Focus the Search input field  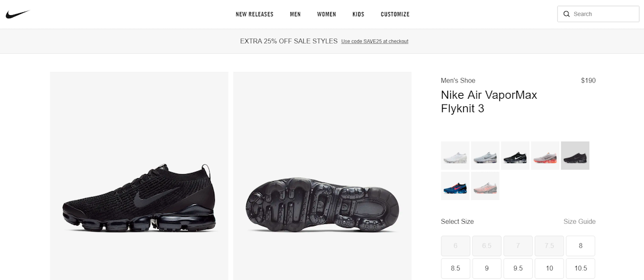[603, 14]
